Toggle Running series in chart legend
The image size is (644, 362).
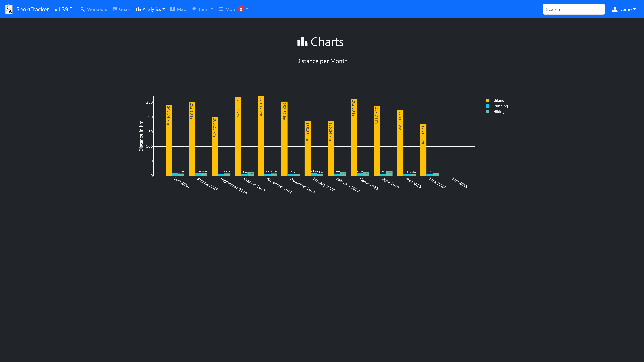click(x=500, y=106)
